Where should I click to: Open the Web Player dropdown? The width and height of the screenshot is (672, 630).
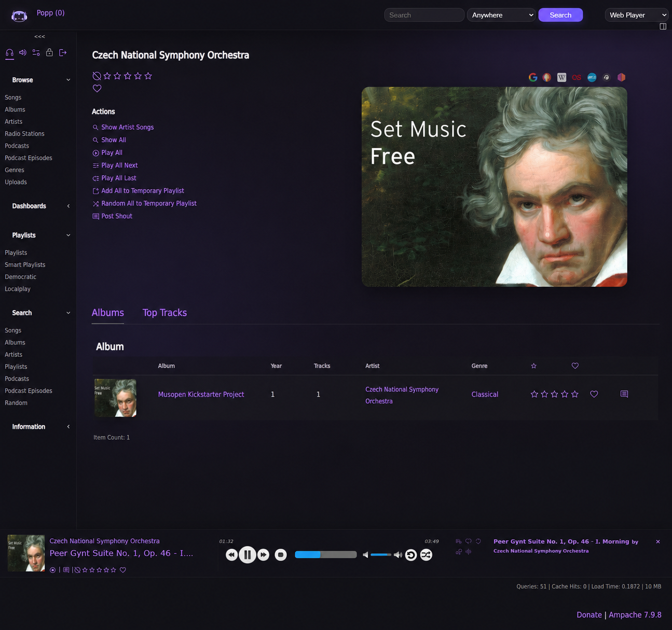pos(637,15)
